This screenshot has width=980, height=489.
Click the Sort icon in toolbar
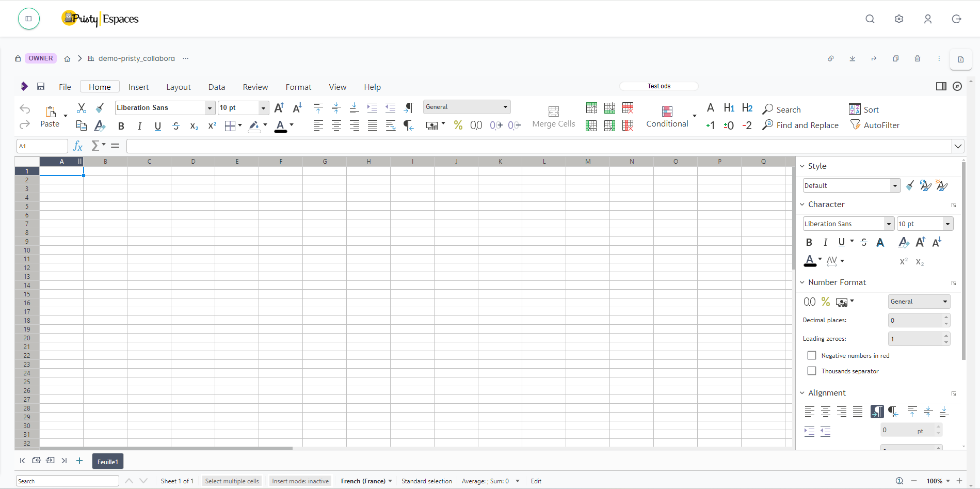point(855,109)
